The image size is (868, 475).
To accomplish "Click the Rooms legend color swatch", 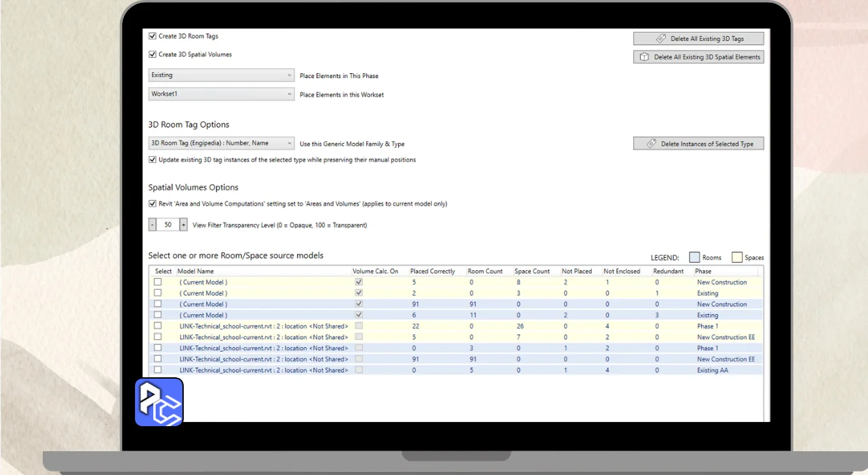I will pyautogui.click(x=694, y=258).
